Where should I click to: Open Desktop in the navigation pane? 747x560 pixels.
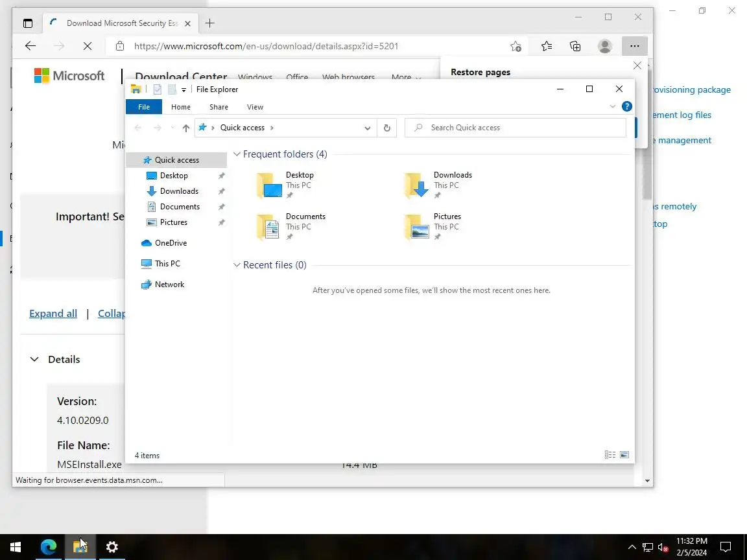(x=173, y=176)
